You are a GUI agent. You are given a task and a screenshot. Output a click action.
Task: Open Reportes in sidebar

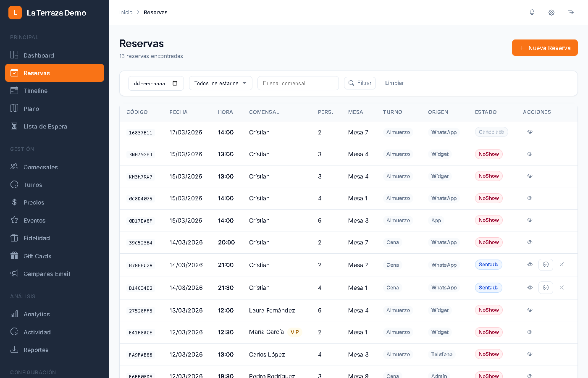(x=55, y=350)
